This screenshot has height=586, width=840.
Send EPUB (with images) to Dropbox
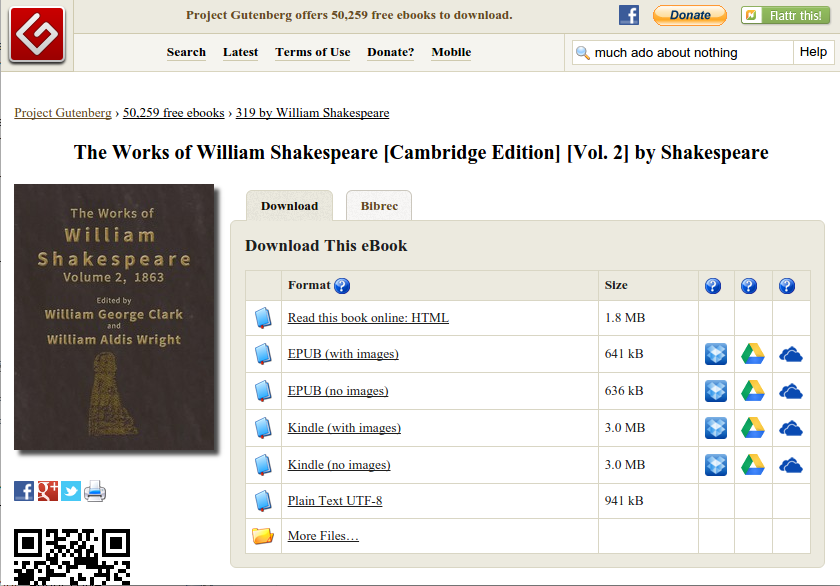point(716,354)
